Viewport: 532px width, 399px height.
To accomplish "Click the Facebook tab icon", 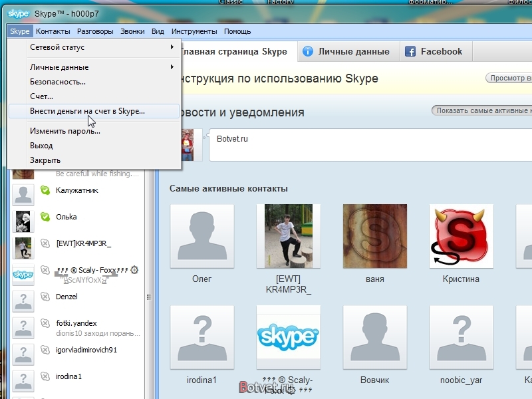I will coord(410,51).
